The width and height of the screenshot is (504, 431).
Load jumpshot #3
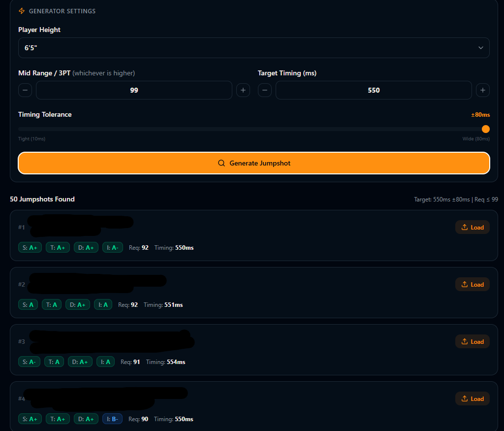pos(472,341)
